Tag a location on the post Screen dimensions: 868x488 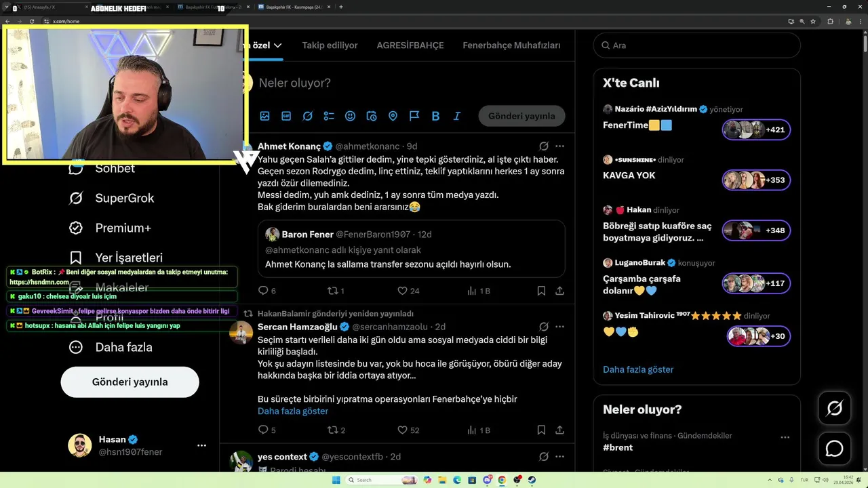click(x=393, y=116)
